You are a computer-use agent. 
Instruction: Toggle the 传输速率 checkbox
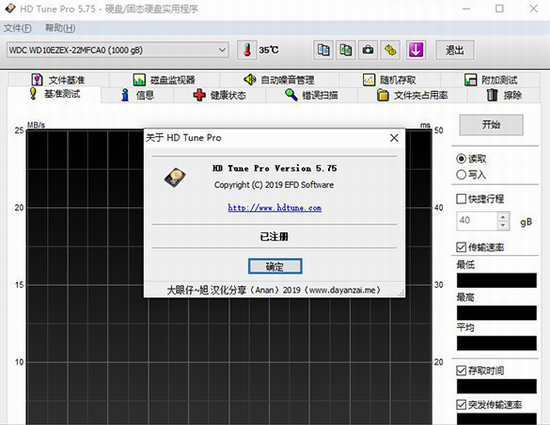tap(461, 247)
